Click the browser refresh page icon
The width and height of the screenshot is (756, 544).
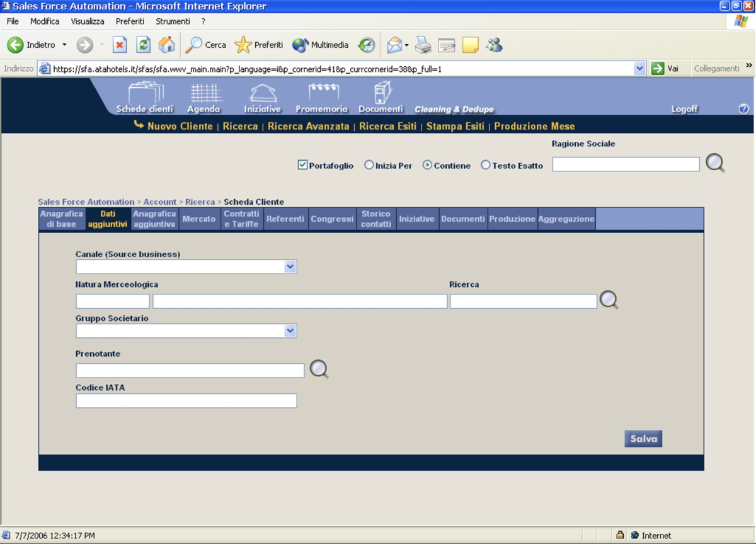(x=144, y=45)
